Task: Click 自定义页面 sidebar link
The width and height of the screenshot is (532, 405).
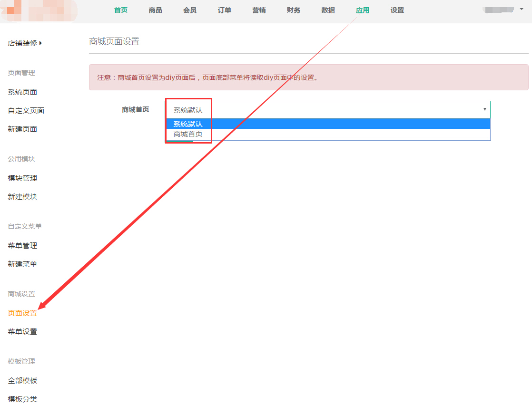Action: coord(26,111)
